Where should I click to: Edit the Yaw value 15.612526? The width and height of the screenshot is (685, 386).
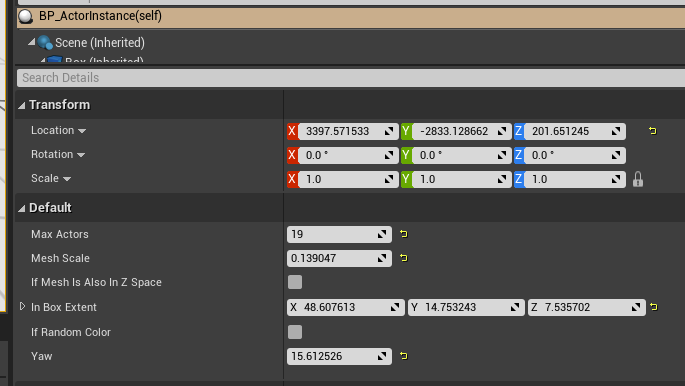339,356
